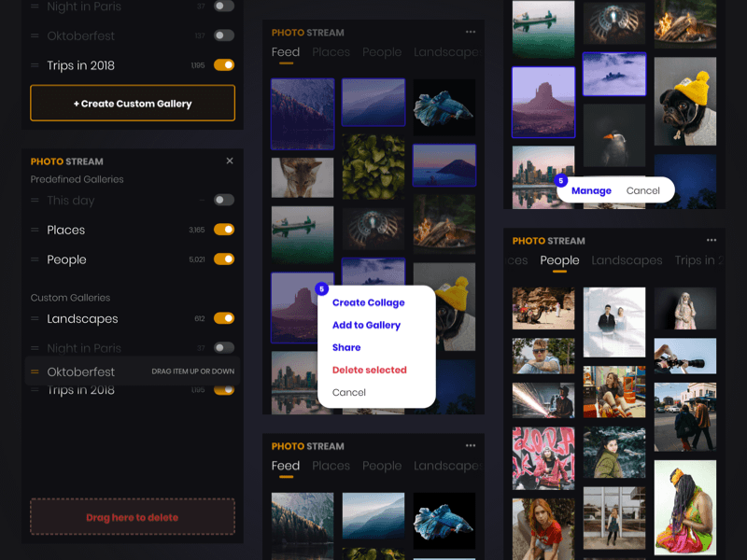Toggle off Trips in 2018 in top panel
Viewport: 747px width, 560px height.
pyautogui.click(x=224, y=64)
